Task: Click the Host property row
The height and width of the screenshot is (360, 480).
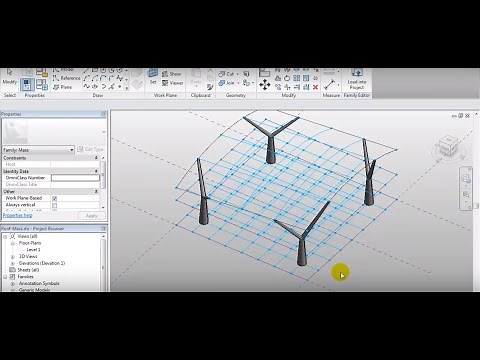Action: pos(51,164)
